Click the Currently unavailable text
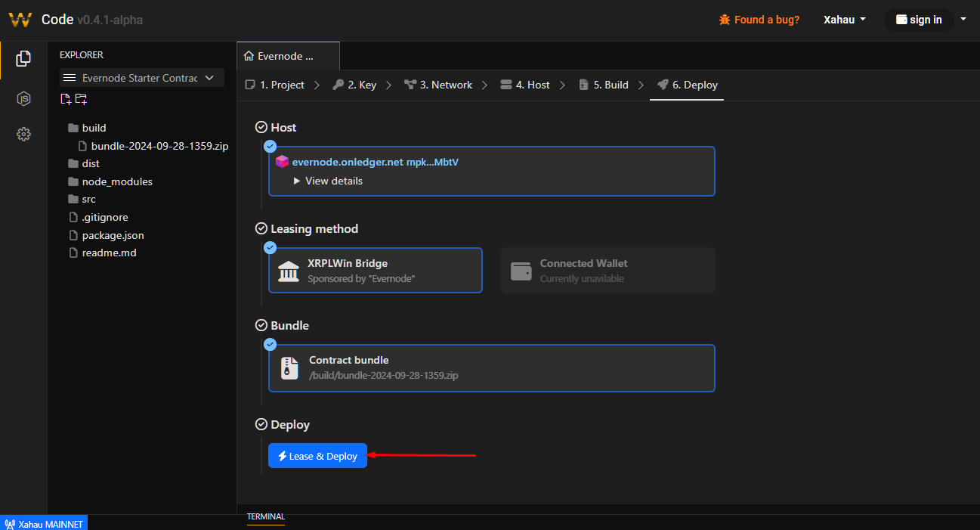Screen dimensions: 980x530 [x=582, y=278]
